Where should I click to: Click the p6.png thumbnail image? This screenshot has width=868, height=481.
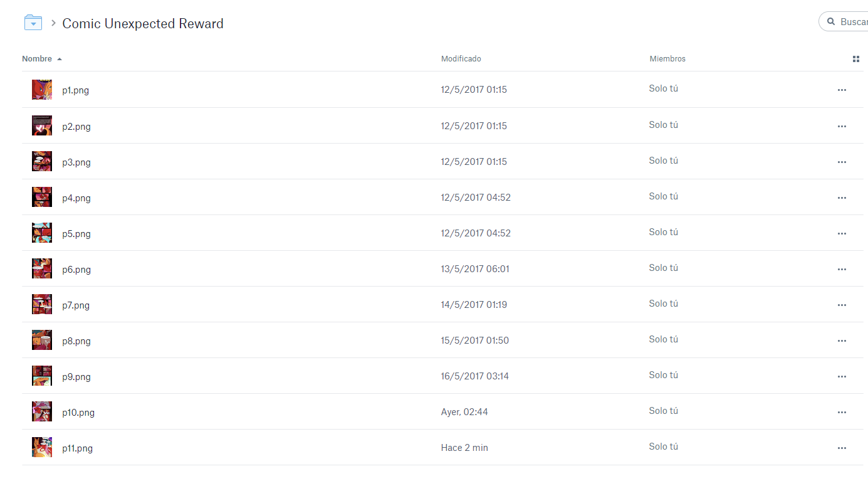(42, 268)
